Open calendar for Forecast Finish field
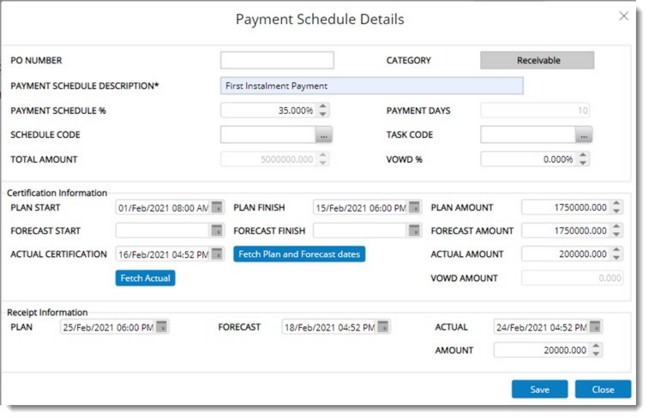649x418 pixels. (x=414, y=231)
